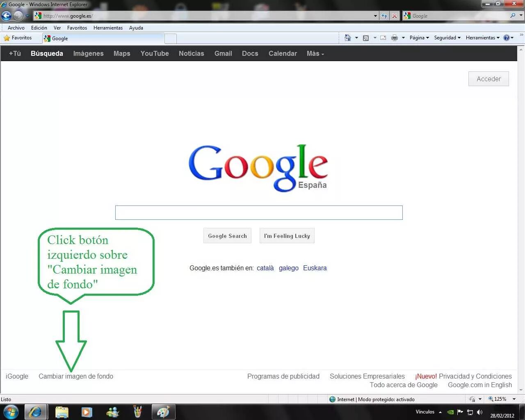Open the address bar history dropdown
Screen dimensions: 525x420
click(x=375, y=16)
